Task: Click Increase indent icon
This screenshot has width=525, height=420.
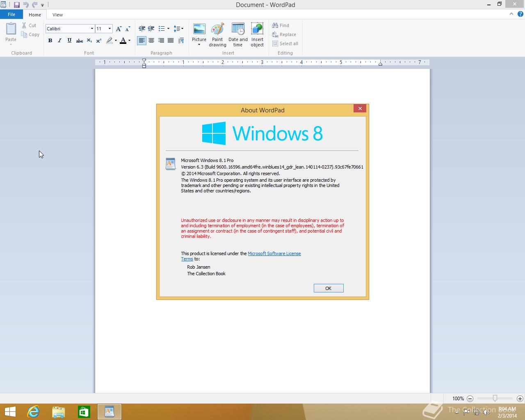Action: pos(151,29)
